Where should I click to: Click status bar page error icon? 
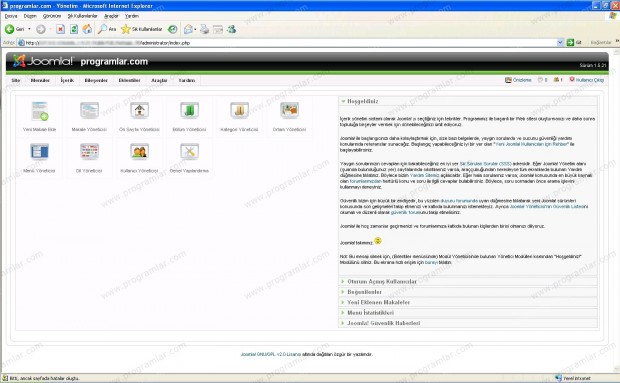(5, 378)
